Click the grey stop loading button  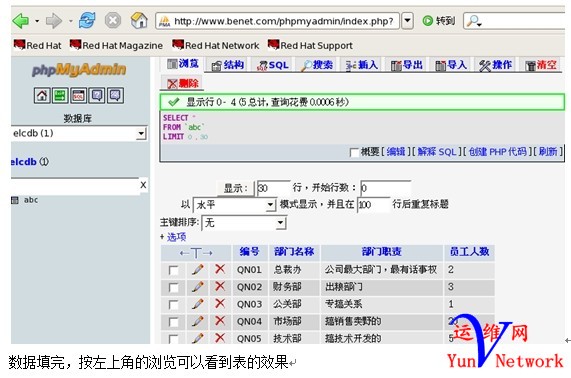pyautogui.click(x=113, y=20)
